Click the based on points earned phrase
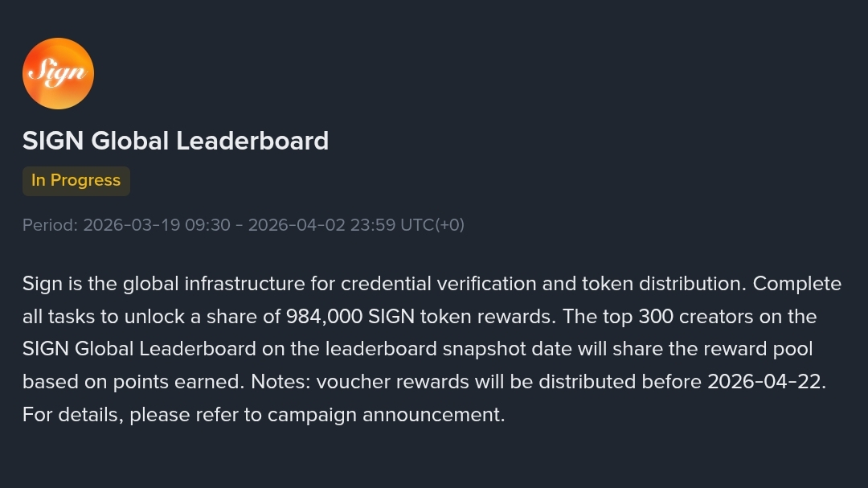The width and height of the screenshot is (868, 488). (131, 382)
